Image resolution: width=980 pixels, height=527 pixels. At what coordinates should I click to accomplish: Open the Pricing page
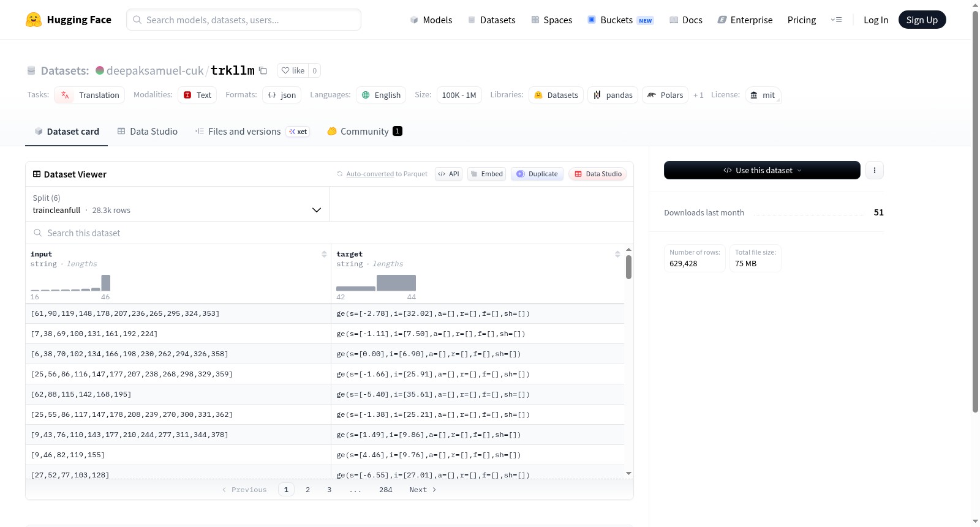pyautogui.click(x=802, y=20)
